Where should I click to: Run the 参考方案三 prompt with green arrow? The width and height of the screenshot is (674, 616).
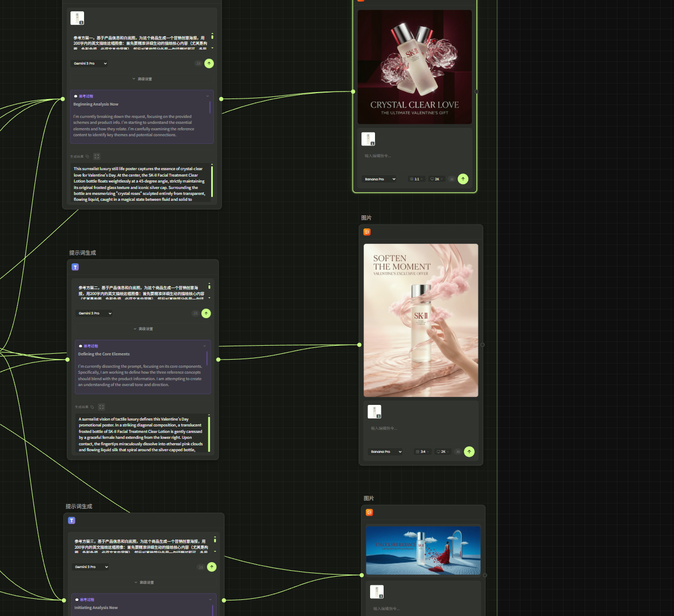pyautogui.click(x=212, y=567)
